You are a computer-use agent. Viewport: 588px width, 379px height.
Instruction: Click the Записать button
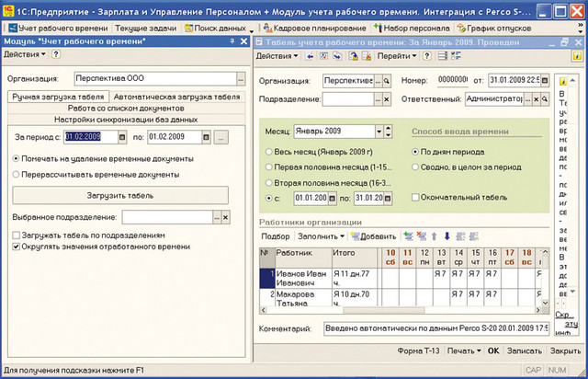[x=525, y=350]
